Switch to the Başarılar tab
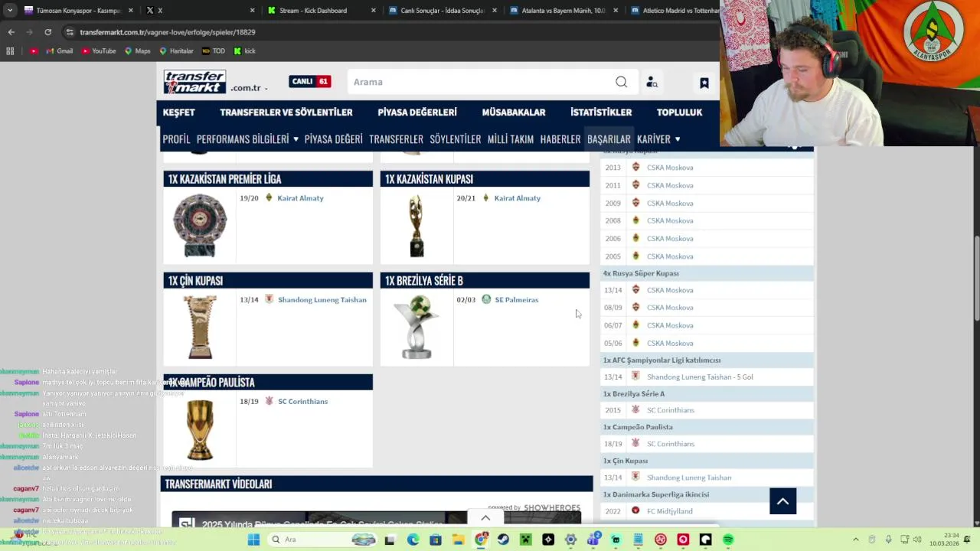 pyautogui.click(x=609, y=139)
